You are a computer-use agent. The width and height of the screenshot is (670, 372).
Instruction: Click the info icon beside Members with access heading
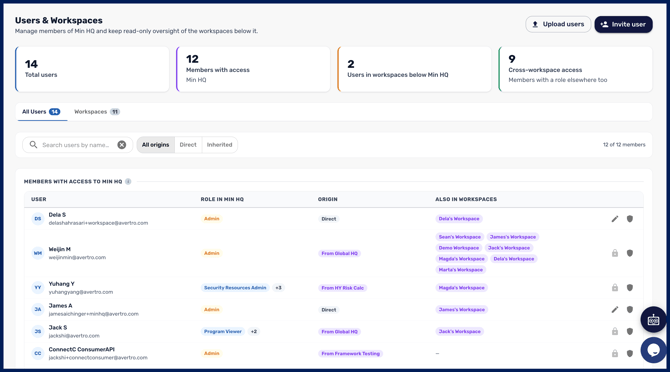128,182
